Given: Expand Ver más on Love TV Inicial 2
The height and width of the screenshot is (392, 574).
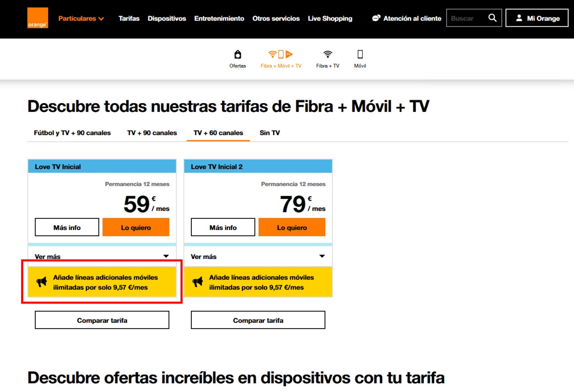Looking at the screenshot, I should click(x=258, y=257).
